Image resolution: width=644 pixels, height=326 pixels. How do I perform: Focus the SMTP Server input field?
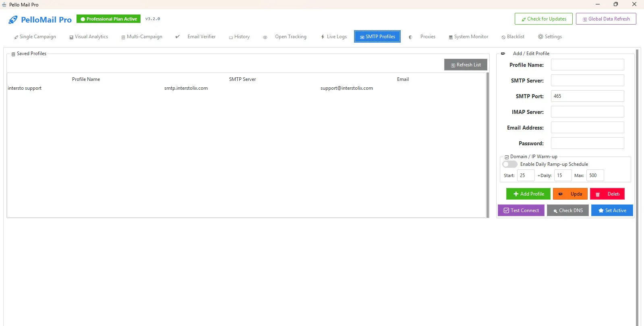pyautogui.click(x=587, y=80)
